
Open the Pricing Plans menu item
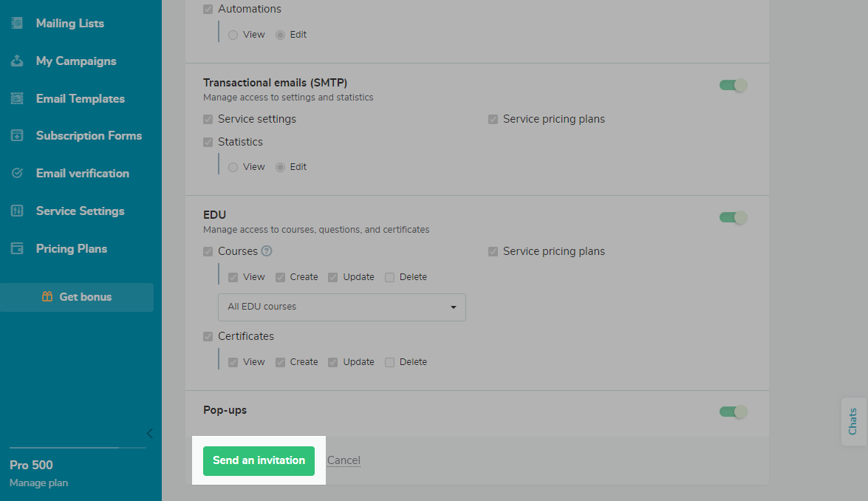point(72,249)
